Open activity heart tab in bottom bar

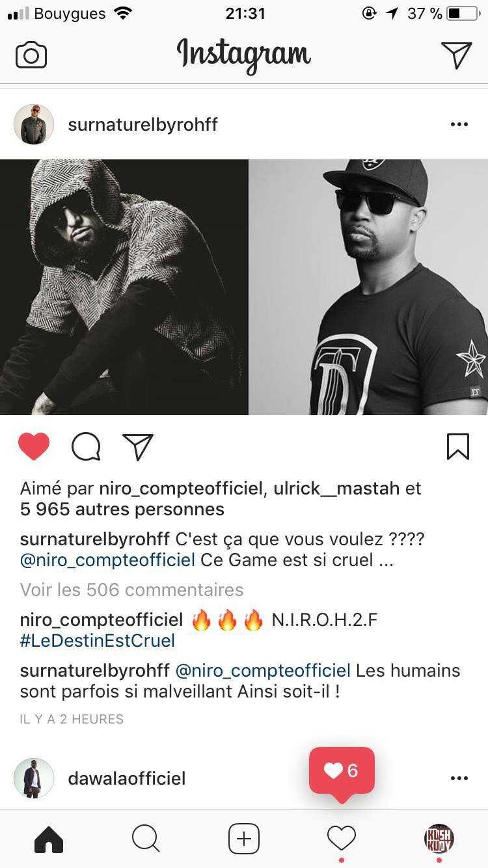point(342,839)
